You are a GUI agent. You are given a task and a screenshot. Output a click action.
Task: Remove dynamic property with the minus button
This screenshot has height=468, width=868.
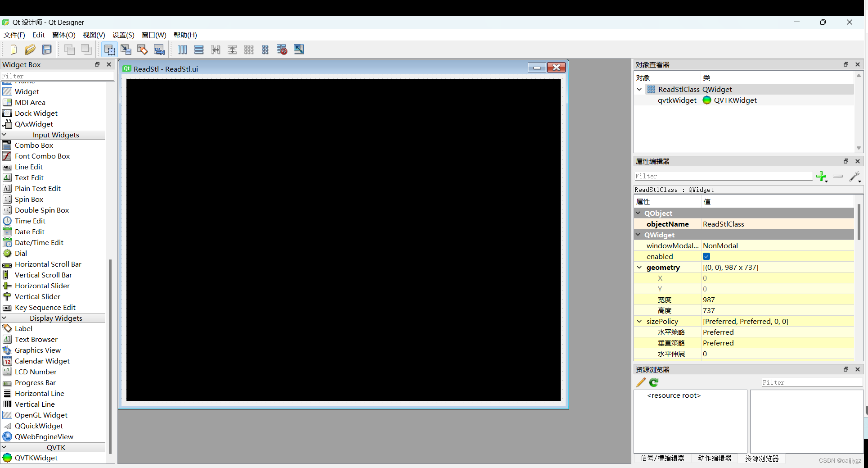[x=837, y=177]
